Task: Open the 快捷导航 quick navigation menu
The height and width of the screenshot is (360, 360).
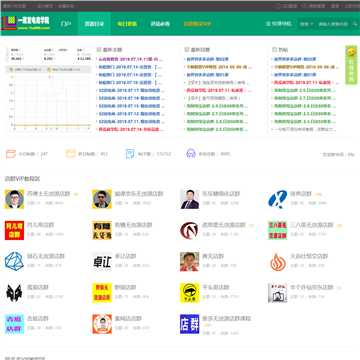Action: coord(278,24)
